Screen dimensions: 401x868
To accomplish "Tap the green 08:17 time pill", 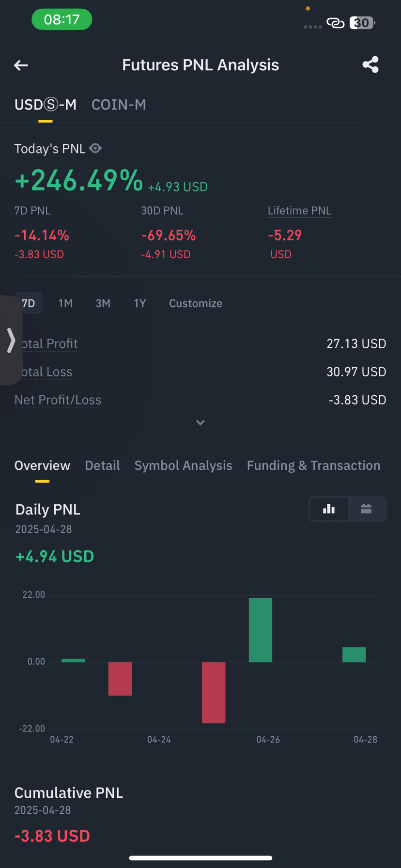I will (x=62, y=20).
